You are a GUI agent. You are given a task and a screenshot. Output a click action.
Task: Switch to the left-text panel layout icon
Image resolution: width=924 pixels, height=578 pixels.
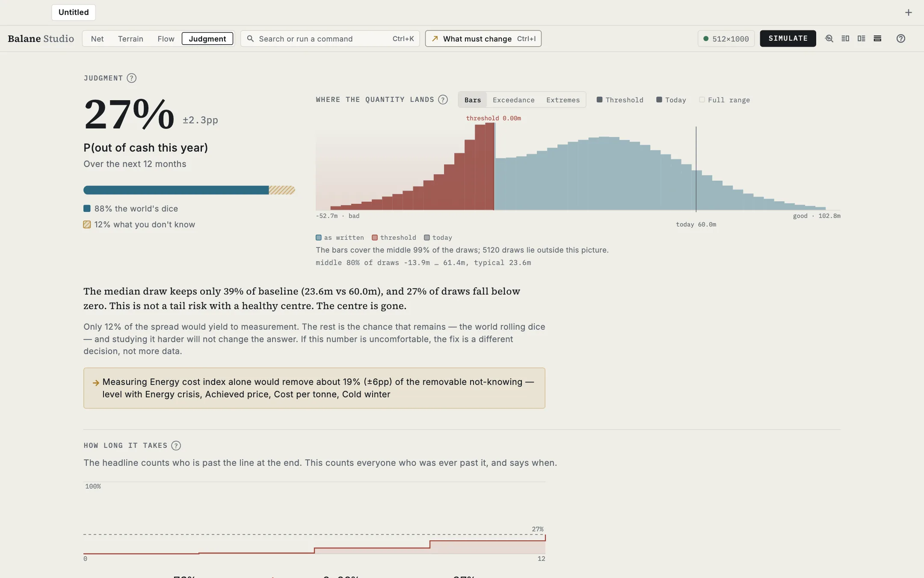[845, 39]
